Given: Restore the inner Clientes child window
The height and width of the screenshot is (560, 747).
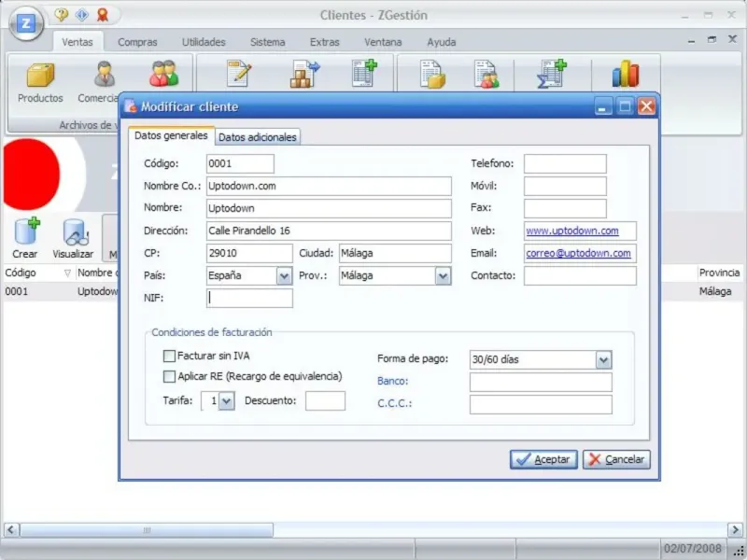Looking at the screenshot, I should [x=712, y=40].
